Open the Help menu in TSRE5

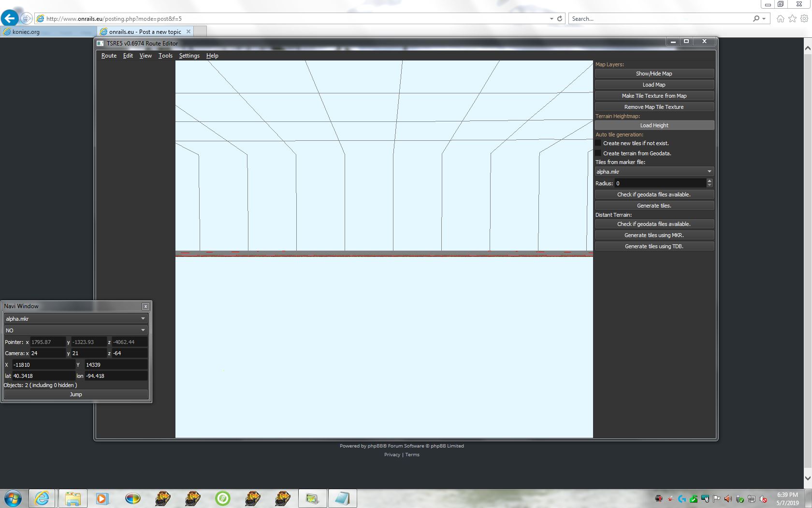tap(212, 56)
